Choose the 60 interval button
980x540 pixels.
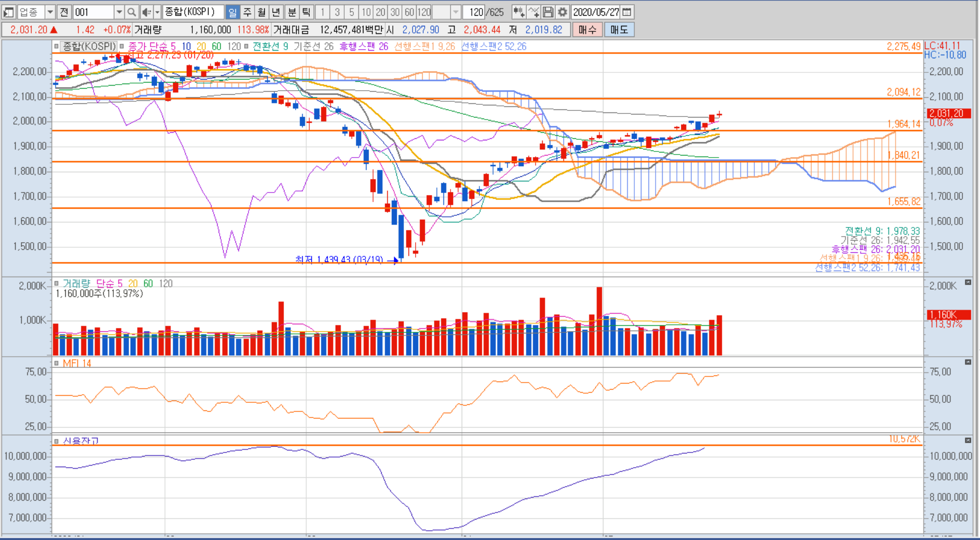click(x=410, y=12)
